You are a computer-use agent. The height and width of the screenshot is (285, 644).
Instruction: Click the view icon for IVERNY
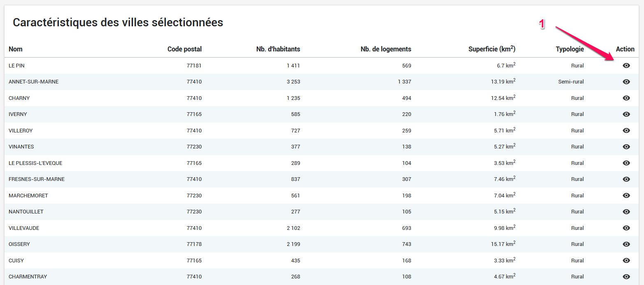tap(626, 114)
